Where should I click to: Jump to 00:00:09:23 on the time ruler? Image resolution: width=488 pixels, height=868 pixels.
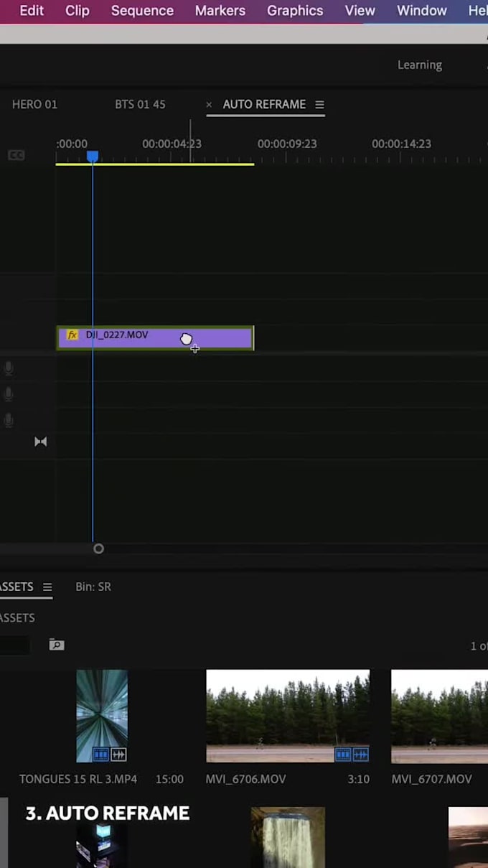coord(287,144)
